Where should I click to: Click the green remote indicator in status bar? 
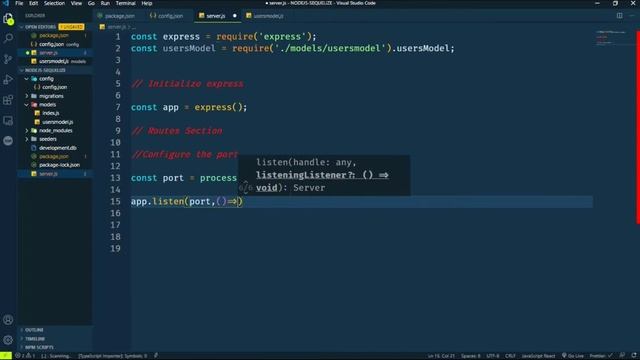coord(6,356)
